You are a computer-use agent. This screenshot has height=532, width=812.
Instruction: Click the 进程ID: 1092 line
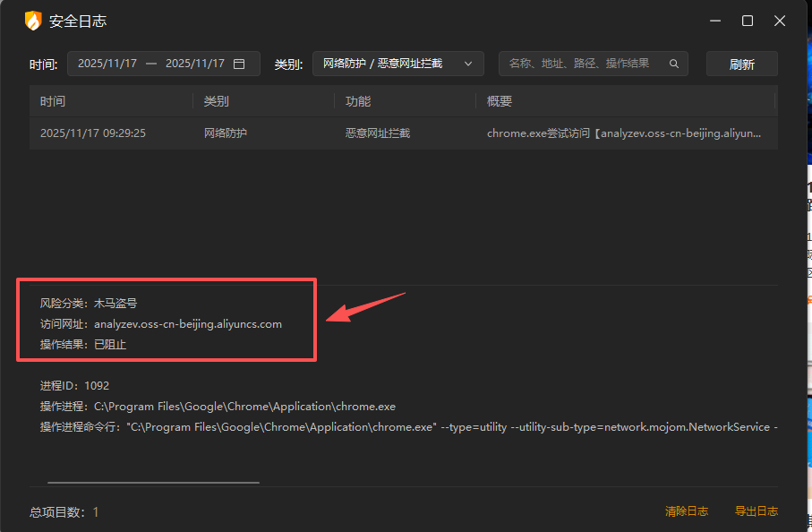[74, 385]
